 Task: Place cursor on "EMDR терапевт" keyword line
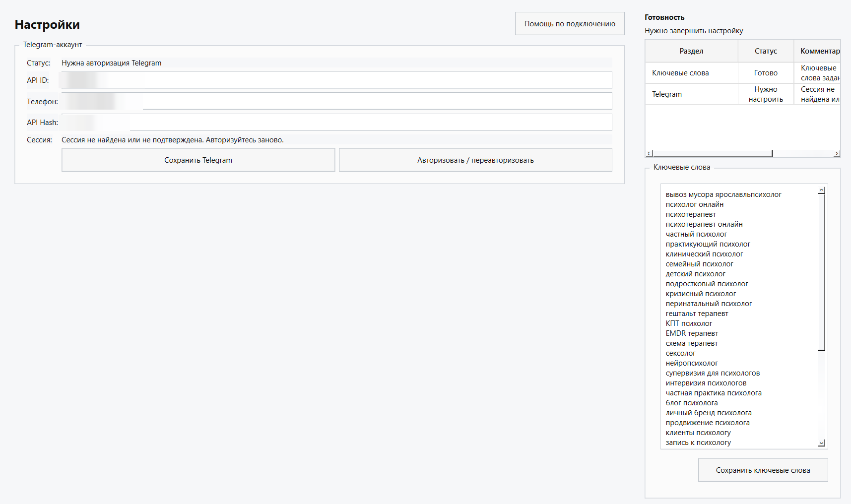click(692, 333)
